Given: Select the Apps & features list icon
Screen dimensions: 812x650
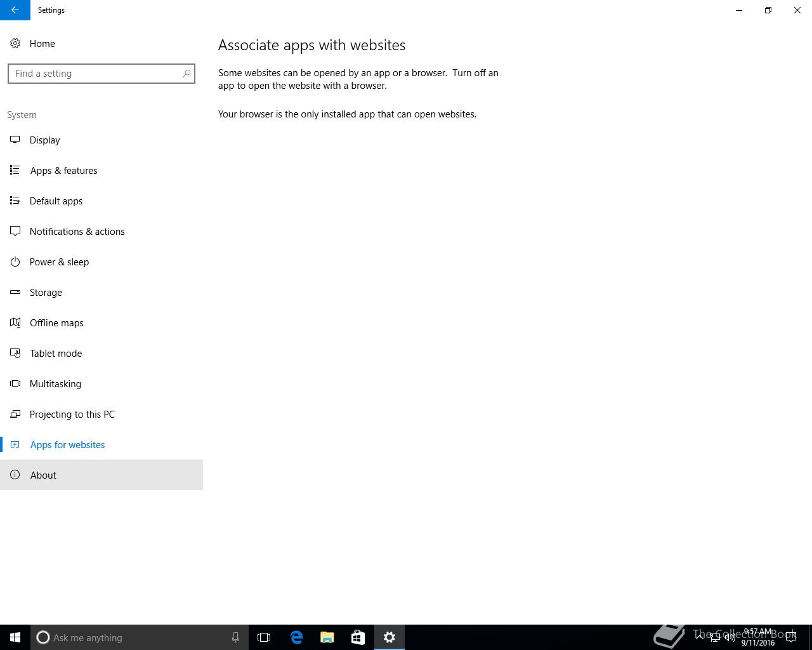Looking at the screenshot, I should (15, 170).
